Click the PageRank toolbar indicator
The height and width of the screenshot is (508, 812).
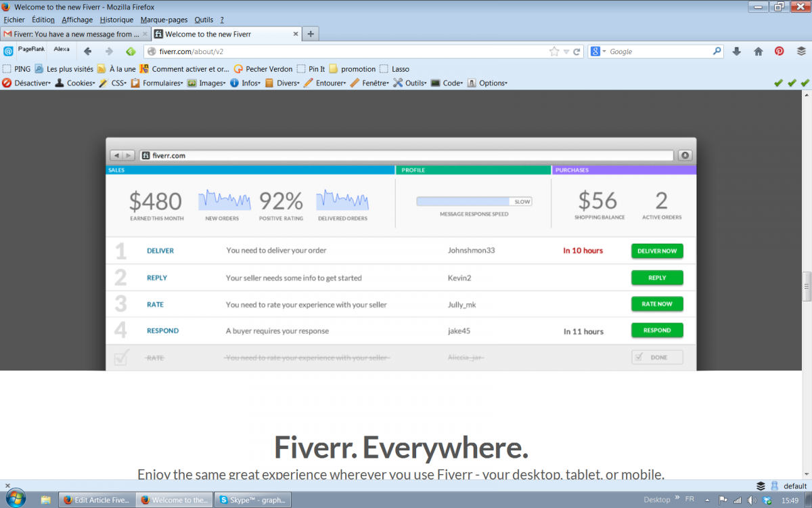point(31,49)
